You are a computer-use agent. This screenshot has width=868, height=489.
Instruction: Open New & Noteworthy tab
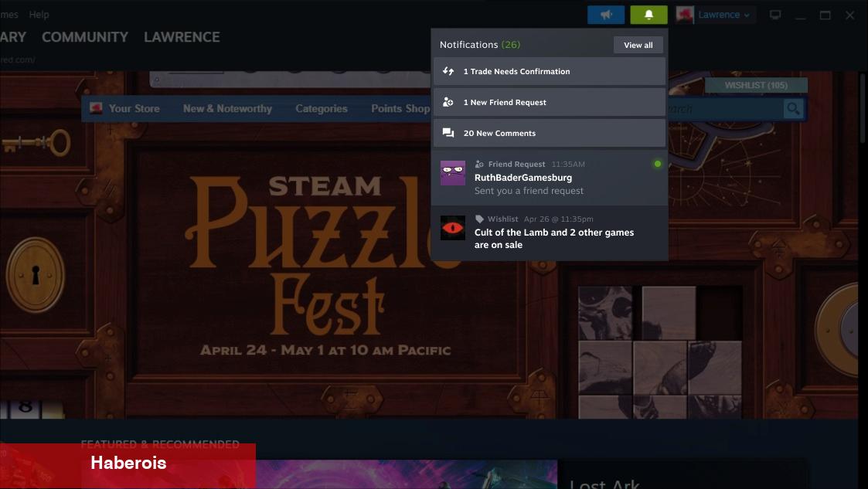click(227, 109)
